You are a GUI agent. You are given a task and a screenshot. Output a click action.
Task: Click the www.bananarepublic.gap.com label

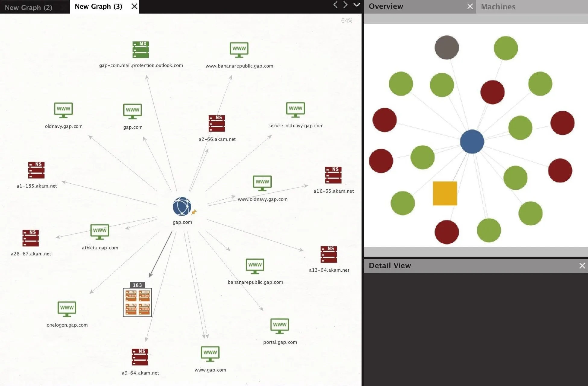pyautogui.click(x=239, y=66)
